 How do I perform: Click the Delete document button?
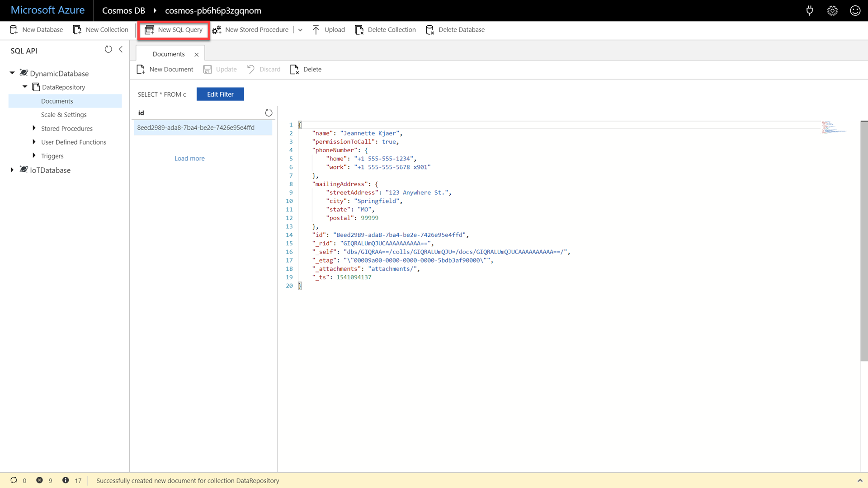pos(306,69)
